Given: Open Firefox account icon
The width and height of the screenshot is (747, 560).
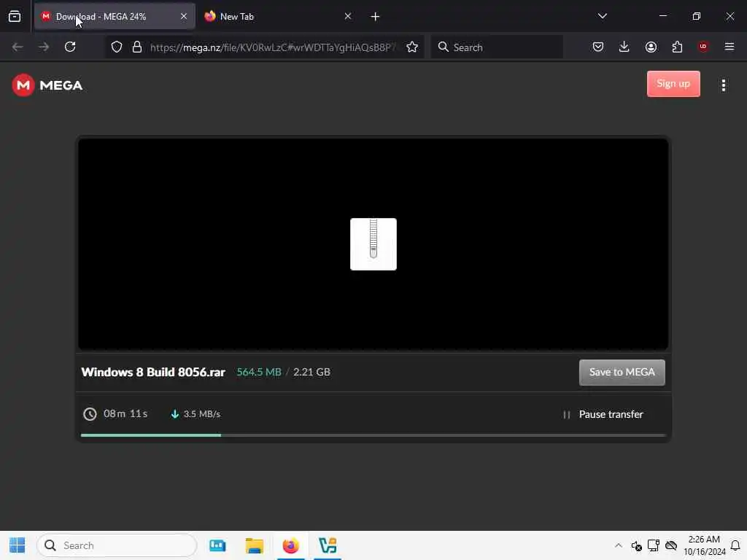Looking at the screenshot, I should click(651, 47).
